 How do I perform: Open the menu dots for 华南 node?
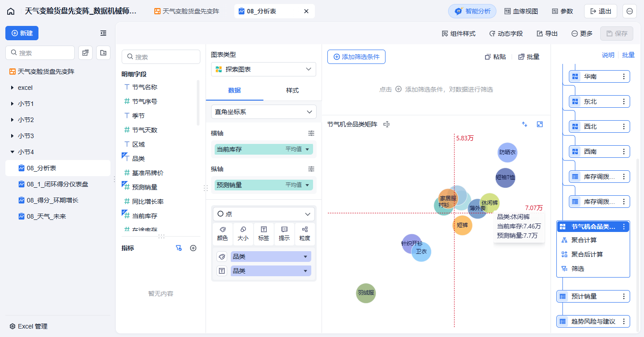click(624, 76)
